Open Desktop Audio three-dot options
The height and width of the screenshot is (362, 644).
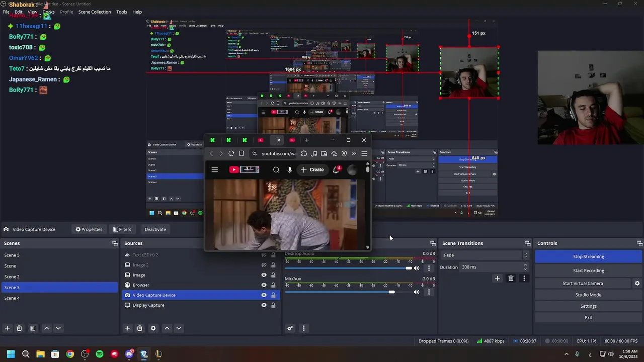click(429, 268)
